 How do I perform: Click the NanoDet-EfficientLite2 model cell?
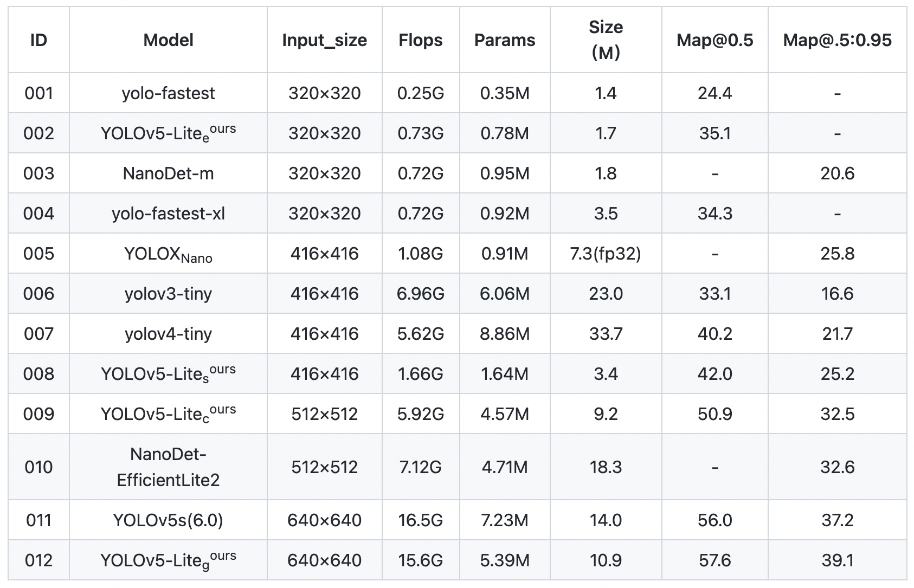[x=168, y=467]
